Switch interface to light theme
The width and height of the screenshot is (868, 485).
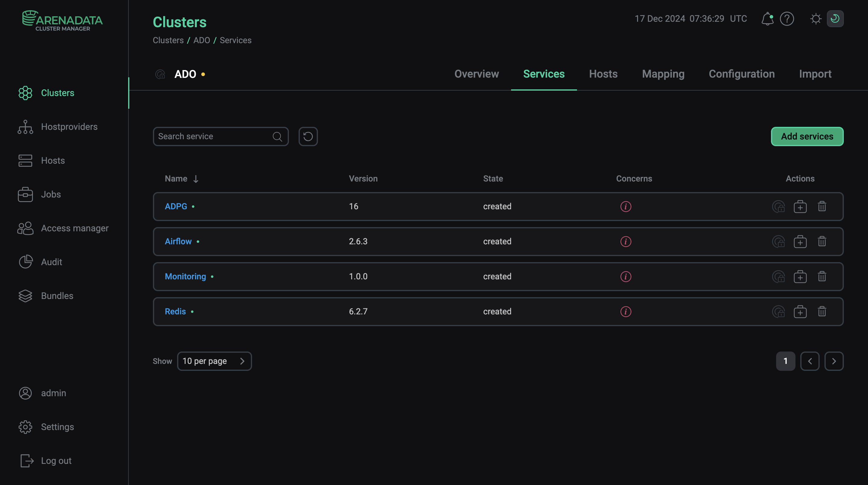coord(816,18)
